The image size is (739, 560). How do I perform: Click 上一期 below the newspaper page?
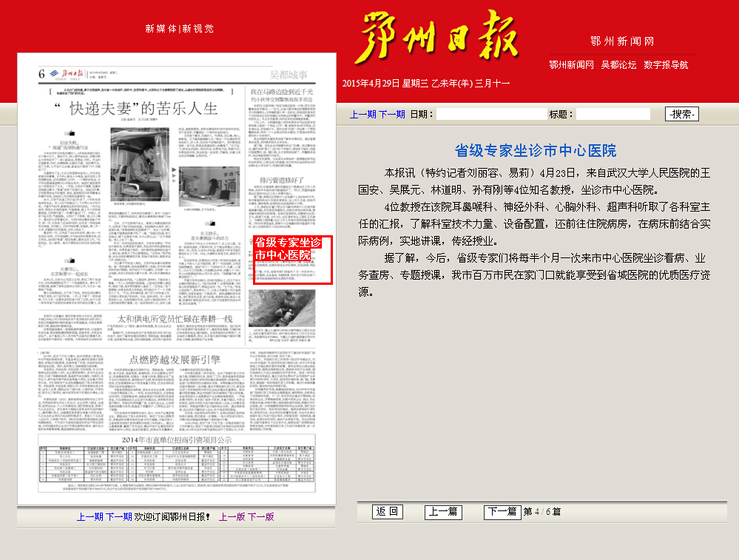[x=90, y=517]
